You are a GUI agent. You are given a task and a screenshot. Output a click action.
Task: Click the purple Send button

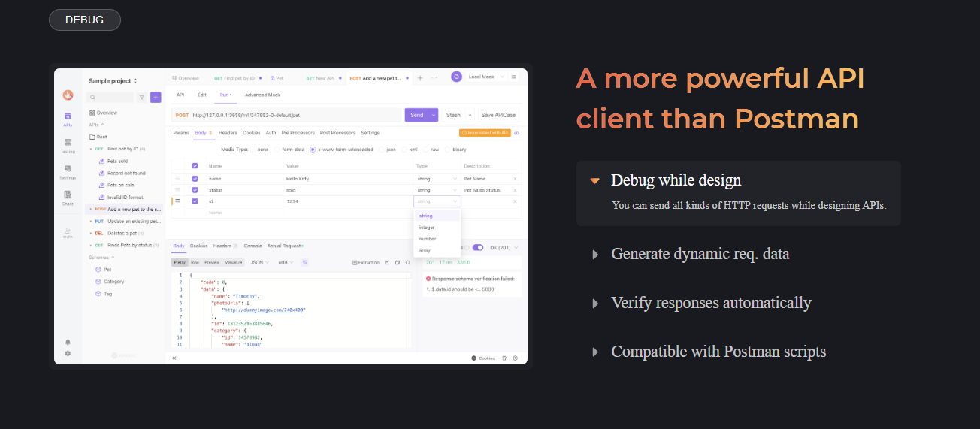tap(416, 115)
